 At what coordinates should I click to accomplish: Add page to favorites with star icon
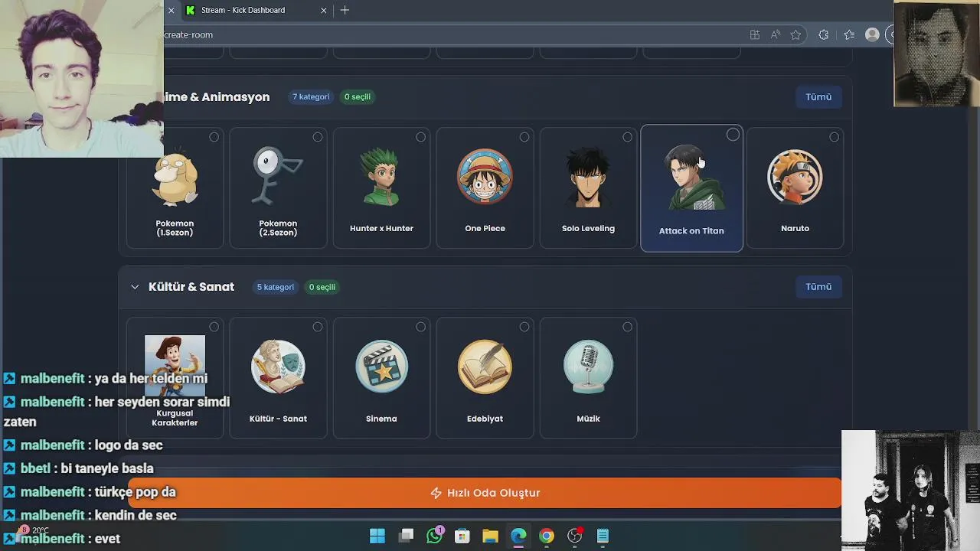pos(795,34)
